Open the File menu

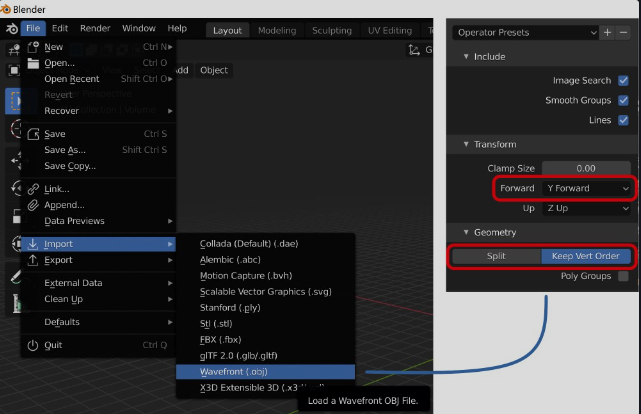33,28
